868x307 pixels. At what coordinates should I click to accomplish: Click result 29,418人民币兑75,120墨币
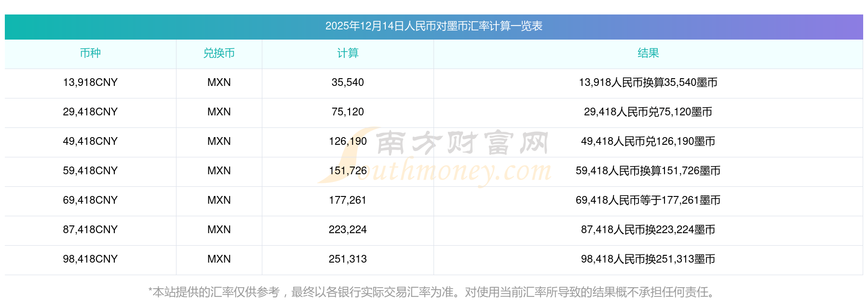coord(648,112)
